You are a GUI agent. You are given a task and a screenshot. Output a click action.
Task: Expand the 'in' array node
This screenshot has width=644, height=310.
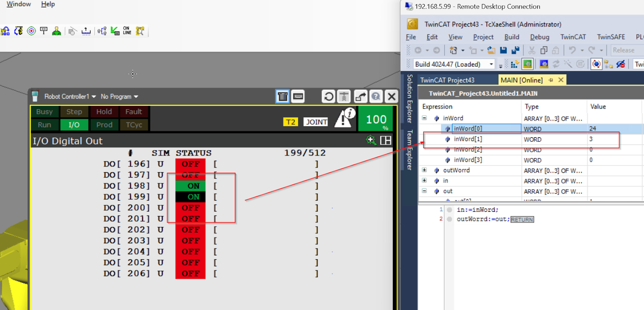(424, 181)
